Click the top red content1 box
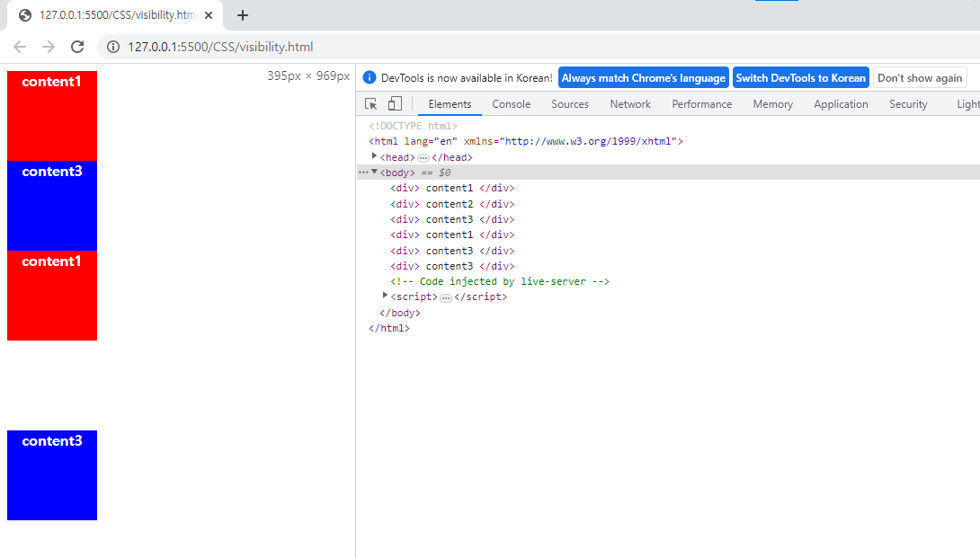Image resolution: width=980 pixels, height=558 pixels. coord(52,116)
